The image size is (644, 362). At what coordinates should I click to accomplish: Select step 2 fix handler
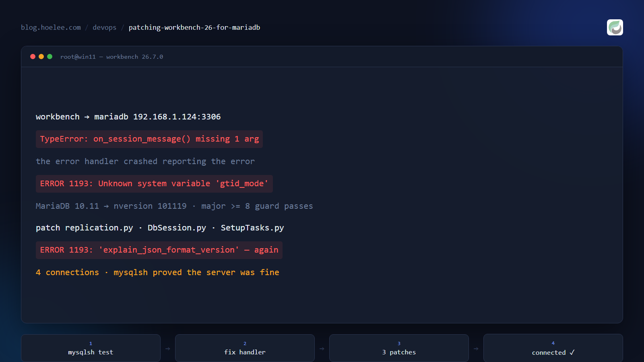245,348
